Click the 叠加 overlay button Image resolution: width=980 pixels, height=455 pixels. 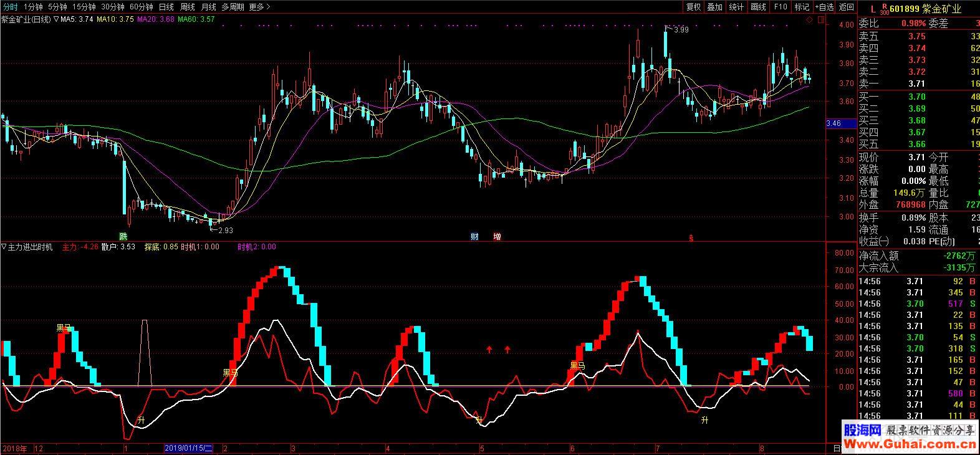coord(714,7)
